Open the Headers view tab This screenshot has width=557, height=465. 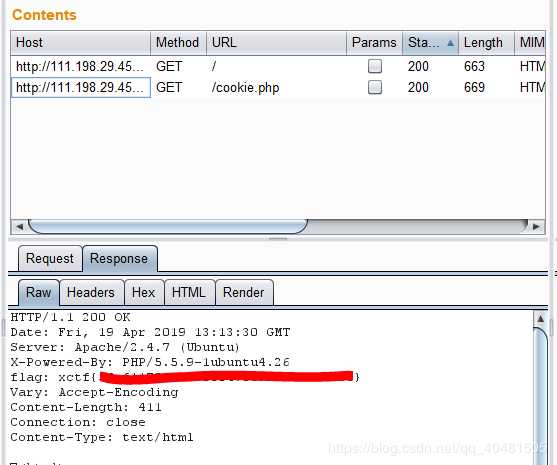(x=91, y=293)
